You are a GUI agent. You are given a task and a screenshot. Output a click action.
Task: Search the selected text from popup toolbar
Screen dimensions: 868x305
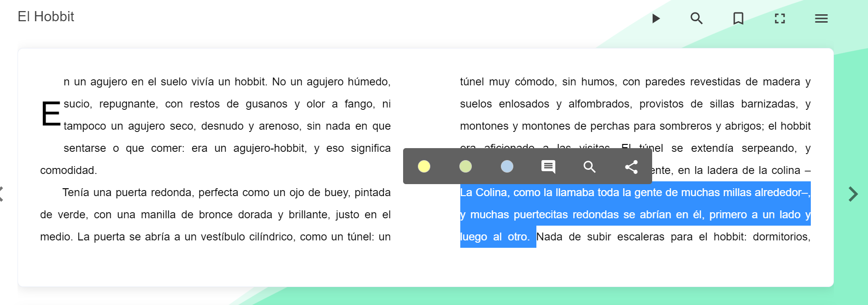point(590,167)
